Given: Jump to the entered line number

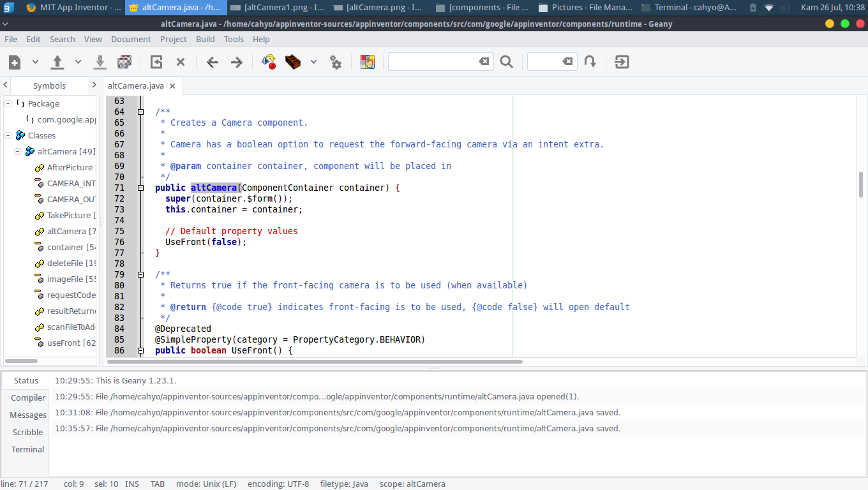Looking at the screenshot, I should pyautogui.click(x=590, y=62).
